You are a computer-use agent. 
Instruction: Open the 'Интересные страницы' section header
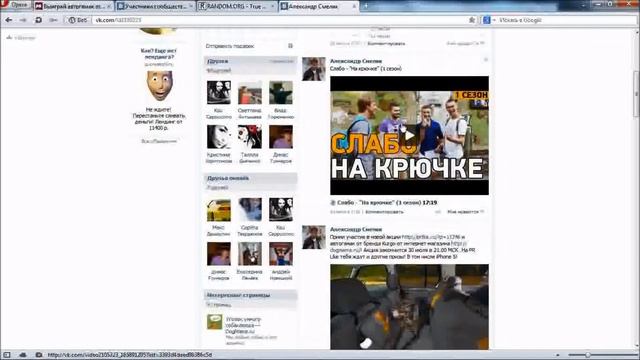tap(250, 295)
